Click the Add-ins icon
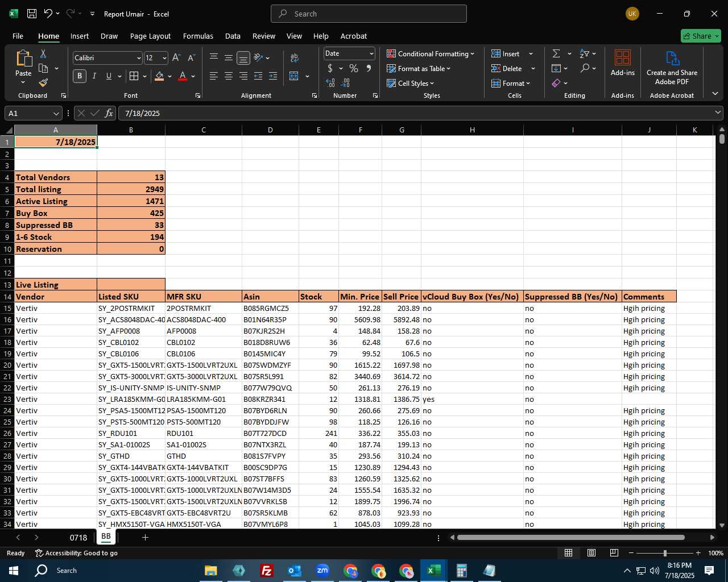The width and height of the screenshot is (728, 582). pyautogui.click(x=623, y=57)
